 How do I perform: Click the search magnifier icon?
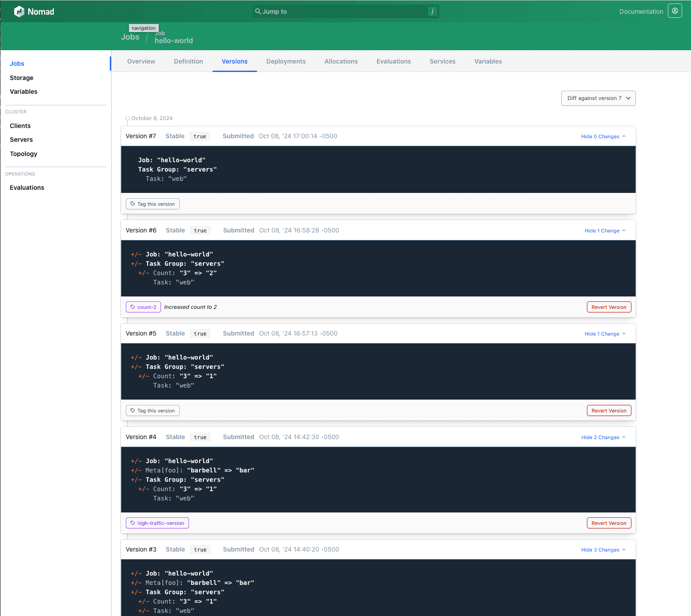(x=258, y=12)
